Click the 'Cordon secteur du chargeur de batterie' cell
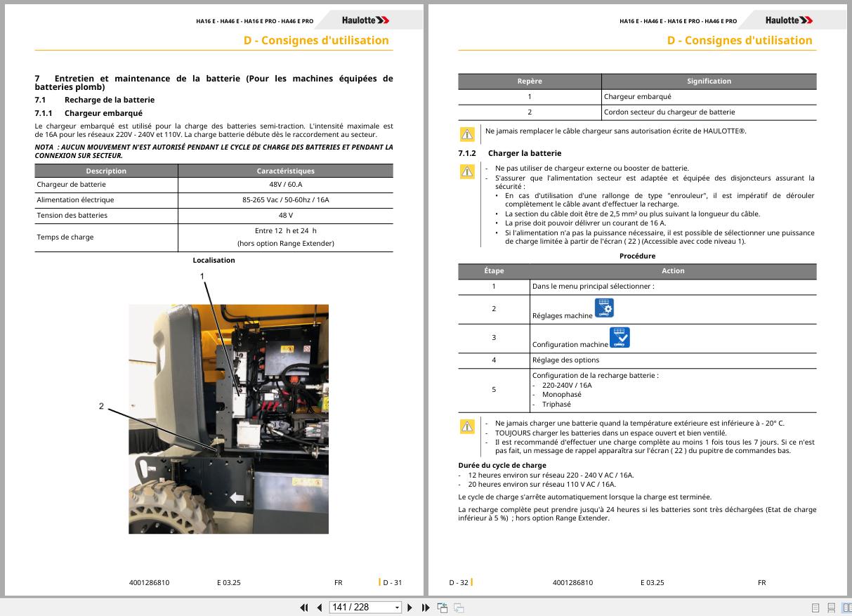 click(709, 112)
